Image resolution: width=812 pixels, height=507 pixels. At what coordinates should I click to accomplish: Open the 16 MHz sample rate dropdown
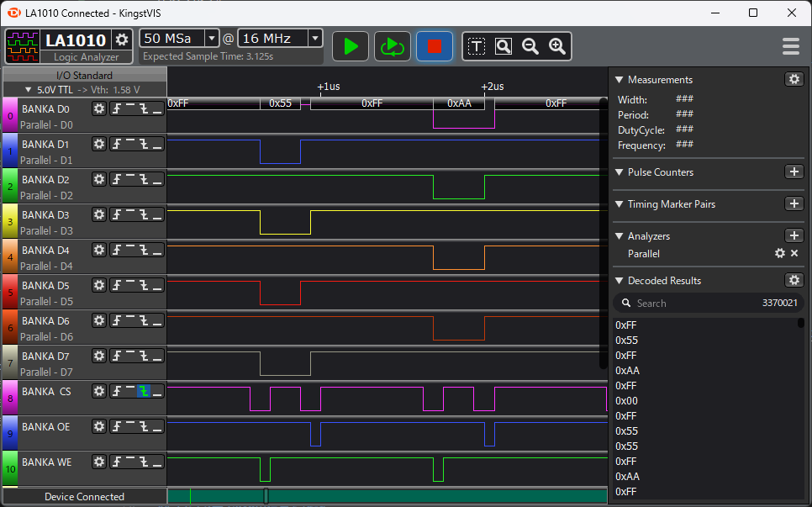click(314, 39)
